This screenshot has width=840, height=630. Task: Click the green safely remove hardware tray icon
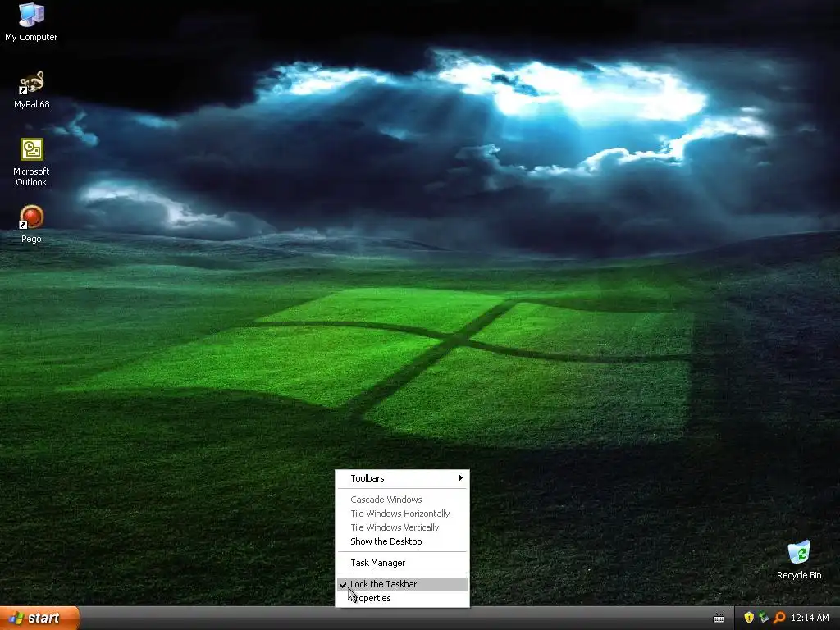click(764, 618)
